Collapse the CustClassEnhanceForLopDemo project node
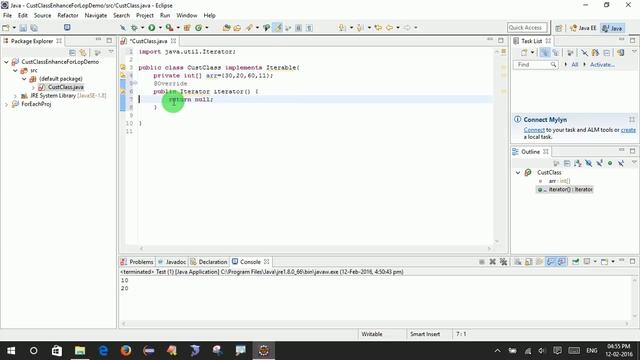This screenshot has width=640, height=360. (6, 62)
